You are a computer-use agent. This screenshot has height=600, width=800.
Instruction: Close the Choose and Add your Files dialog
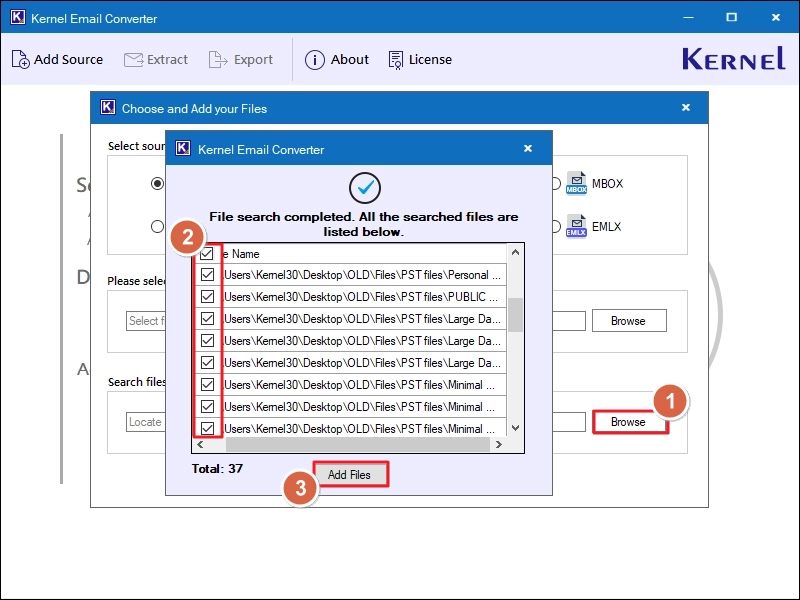(x=686, y=108)
